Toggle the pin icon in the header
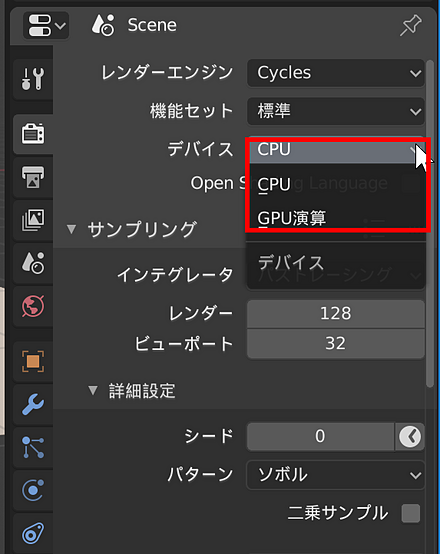 pyautogui.click(x=410, y=25)
